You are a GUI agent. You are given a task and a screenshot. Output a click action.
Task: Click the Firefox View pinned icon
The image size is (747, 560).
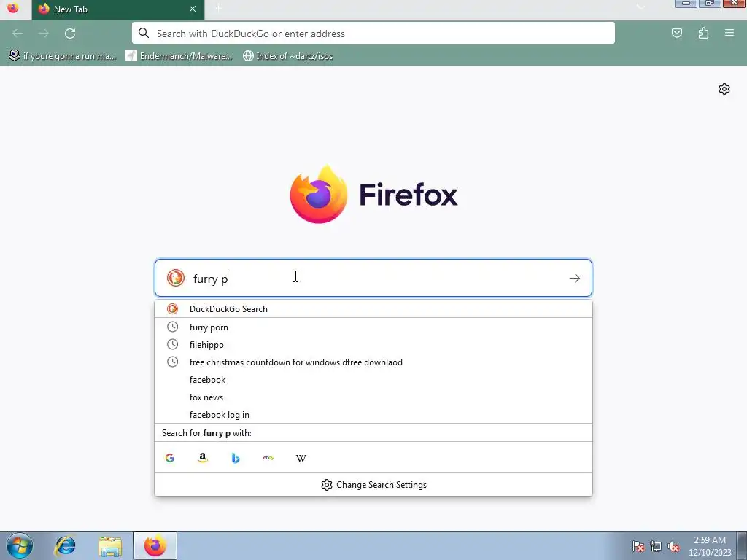point(13,8)
